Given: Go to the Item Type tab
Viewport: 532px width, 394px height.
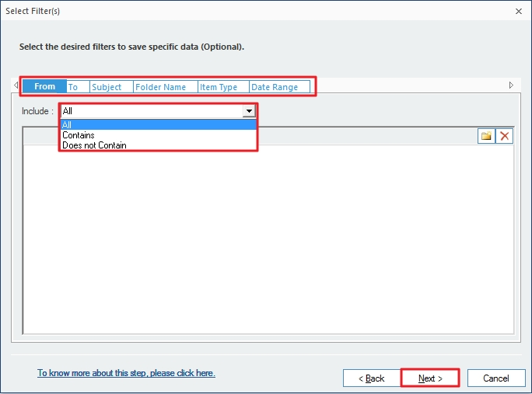Looking at the screenshot, I should pos(219,87).
